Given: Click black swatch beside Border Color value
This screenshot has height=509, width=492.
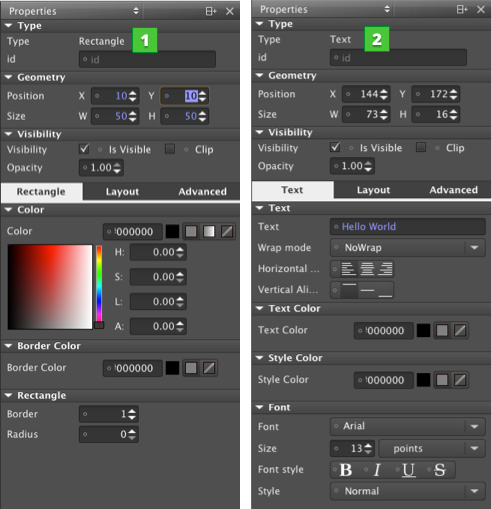Looking at the screenshot, I should point(172,368).
